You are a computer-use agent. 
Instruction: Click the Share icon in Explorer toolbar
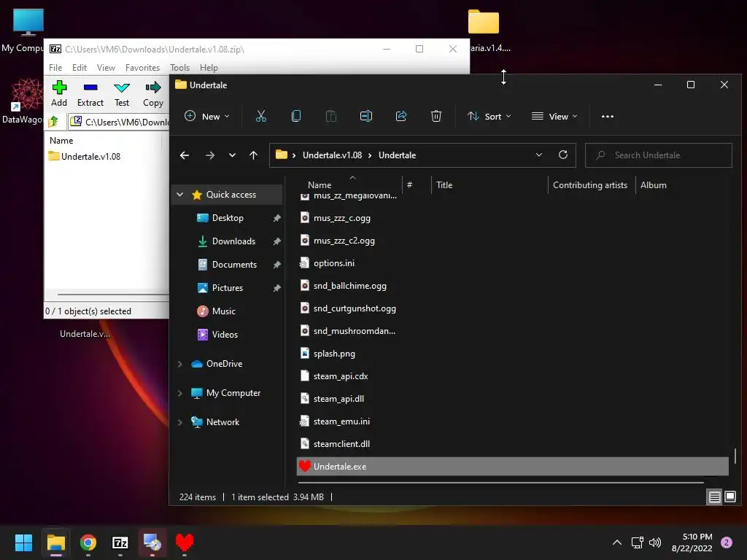click(x=401, y=116)
